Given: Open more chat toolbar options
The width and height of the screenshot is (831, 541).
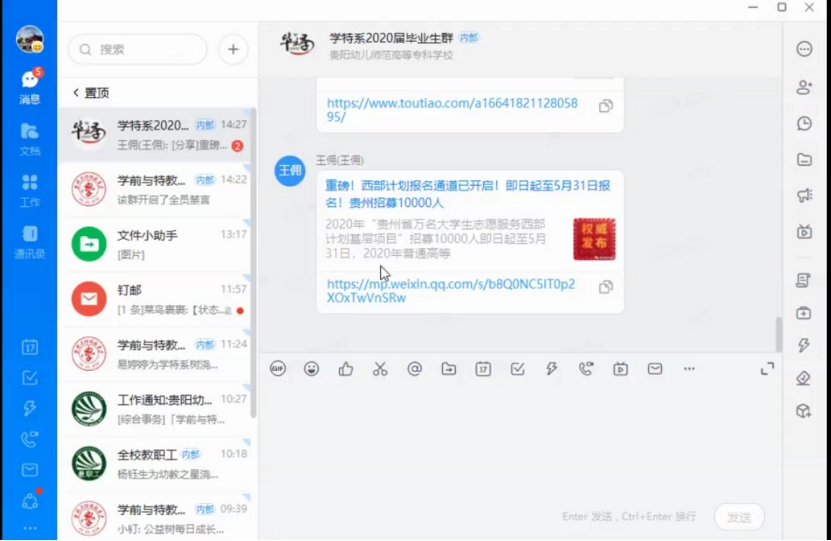Looking at the screenshot, I should (x=689, y=369).
